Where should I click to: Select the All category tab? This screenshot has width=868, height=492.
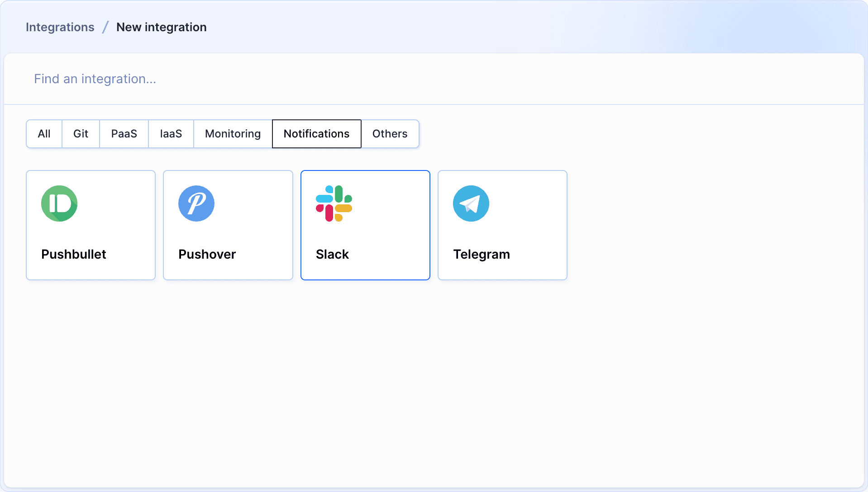pos(44,134)
